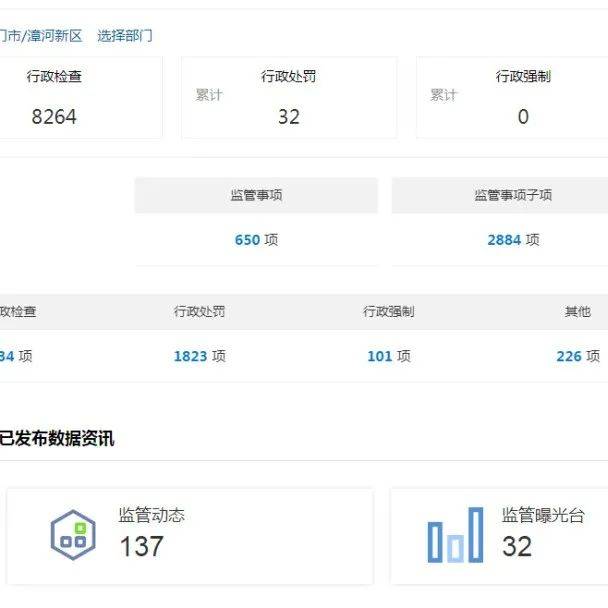Click the 漳河新区 region link
Screen dimensions: 608x608
point(56,36)
